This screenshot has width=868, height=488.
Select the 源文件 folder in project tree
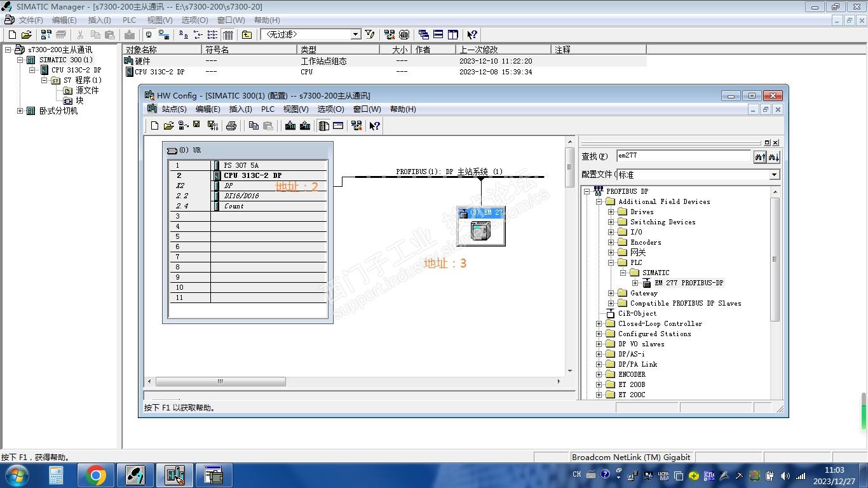[87, 90]
